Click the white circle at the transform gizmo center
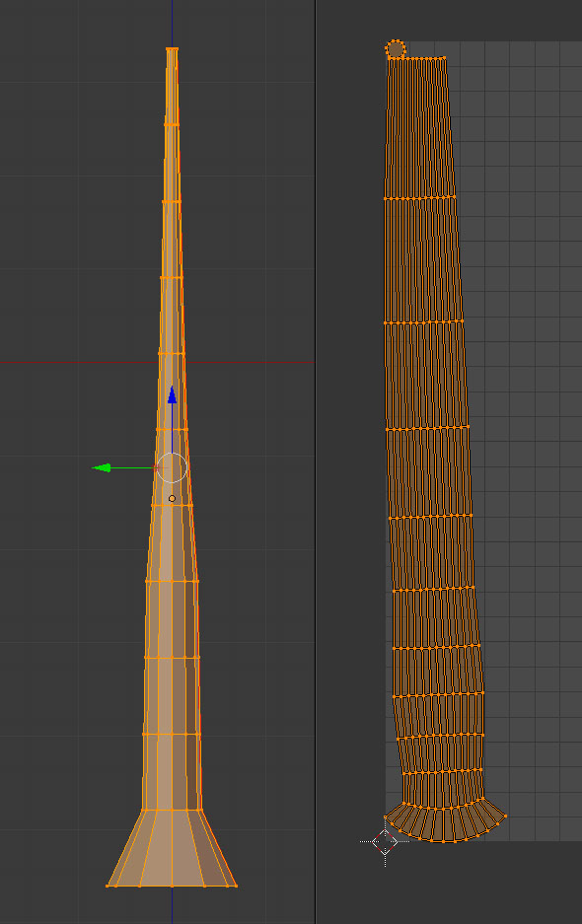This screenshot has width=582, height=924. coord(172,467)
